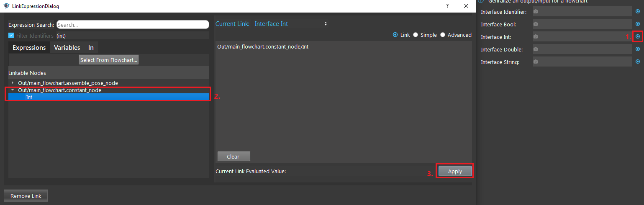
Task: Click the Interface Double value field
Action: click(x=582, y=49)
